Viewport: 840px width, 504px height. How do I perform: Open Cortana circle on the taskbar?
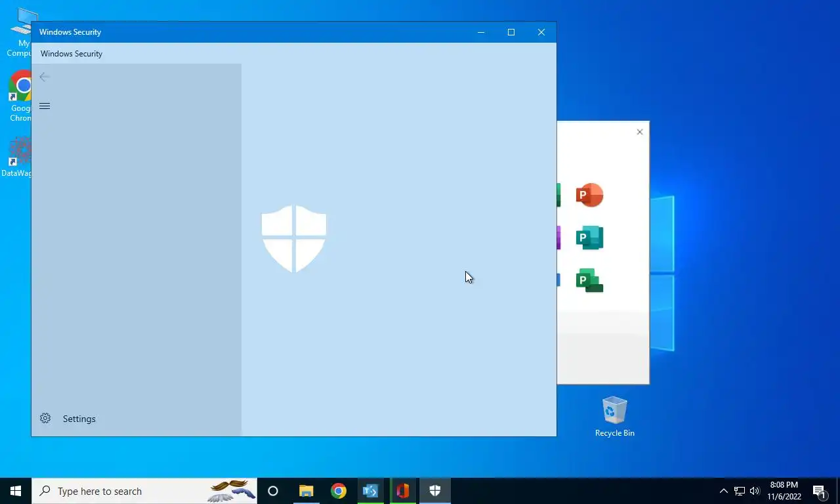tap(273, 491)
